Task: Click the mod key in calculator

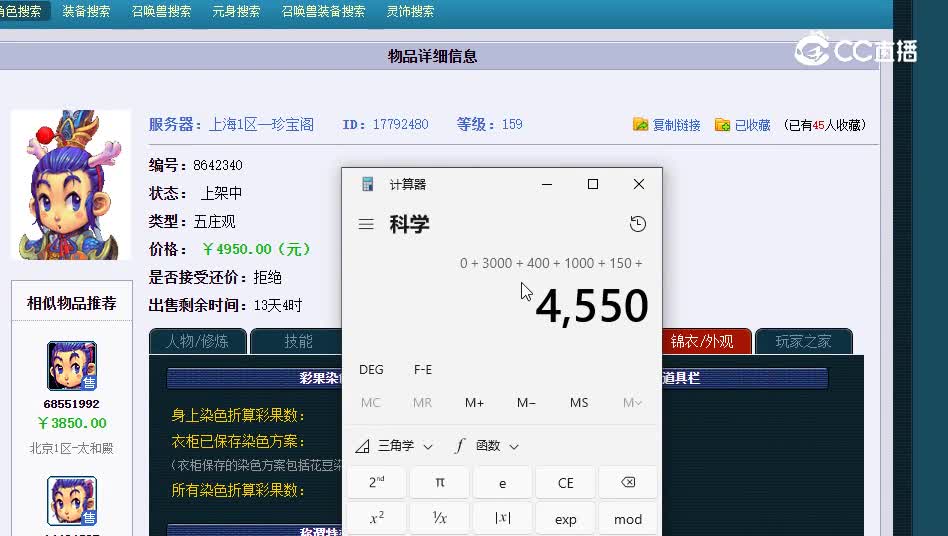Action: pos(628,518)
